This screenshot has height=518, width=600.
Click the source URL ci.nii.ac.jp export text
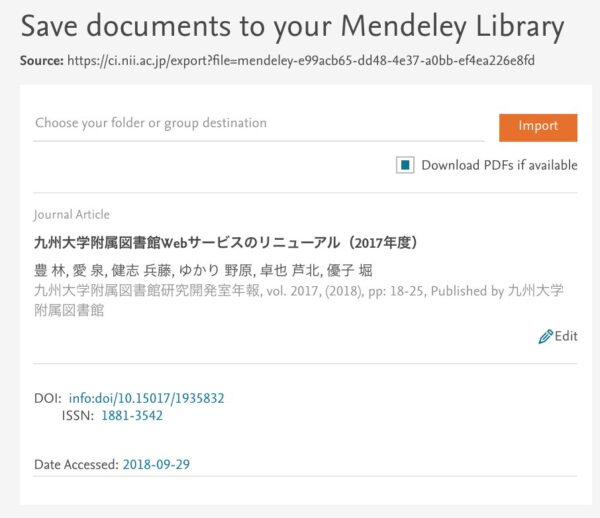(x=300, y=61)
